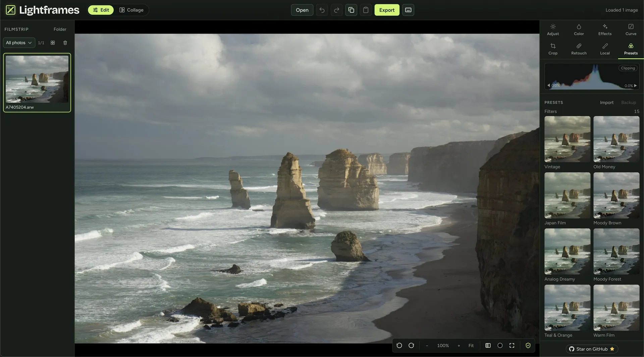
Task: Click the Open button
Action: 302,10
